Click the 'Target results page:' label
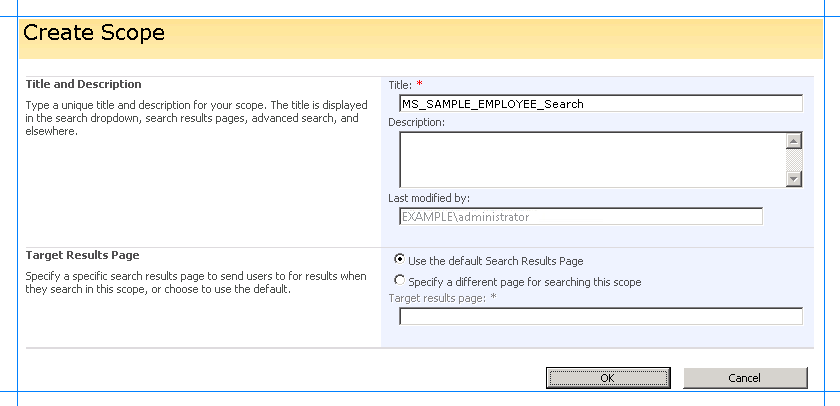This screenshot has height=406, width=840. tap(437, 298)
